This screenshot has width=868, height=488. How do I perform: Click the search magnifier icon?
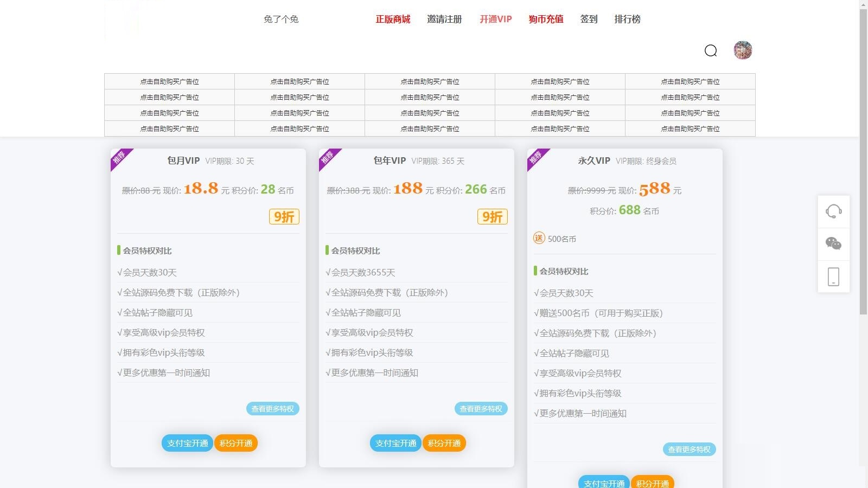pos(711,51)
